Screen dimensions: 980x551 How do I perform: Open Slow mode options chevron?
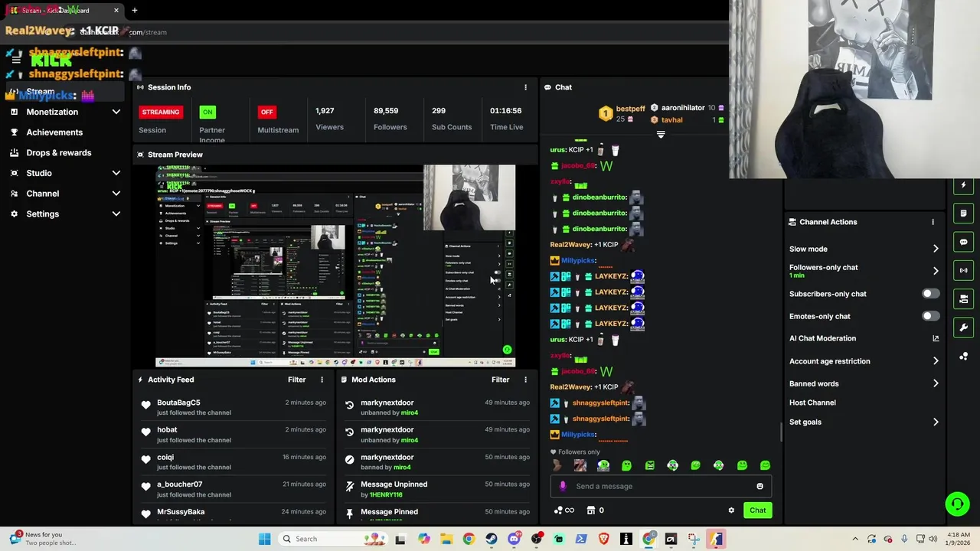point(936,249)
